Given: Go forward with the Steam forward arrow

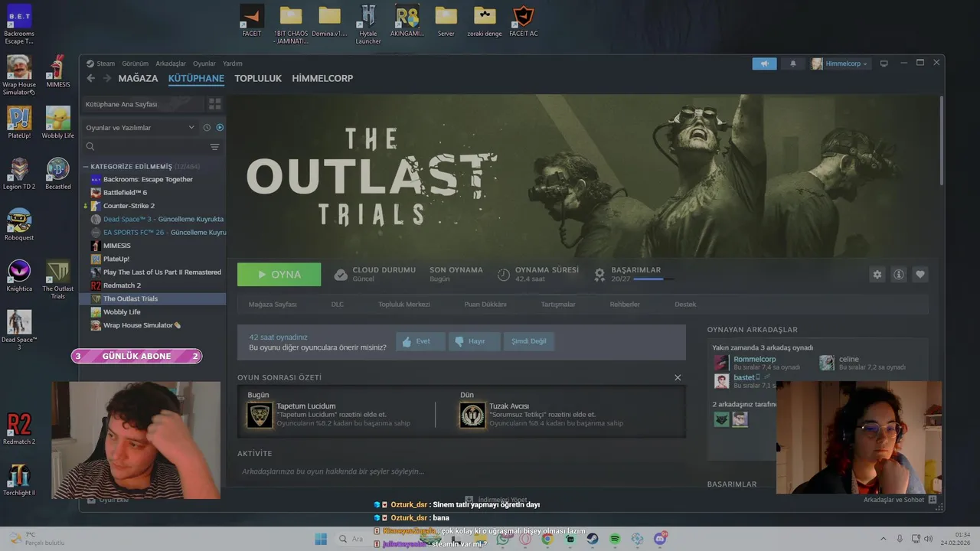Looking at the screenshot, I should click(x=107, y=78).
